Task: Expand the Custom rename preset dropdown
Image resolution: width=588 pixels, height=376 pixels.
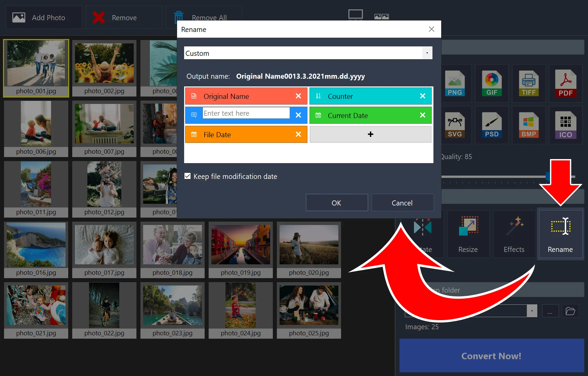Action: (x=427, y=53)
